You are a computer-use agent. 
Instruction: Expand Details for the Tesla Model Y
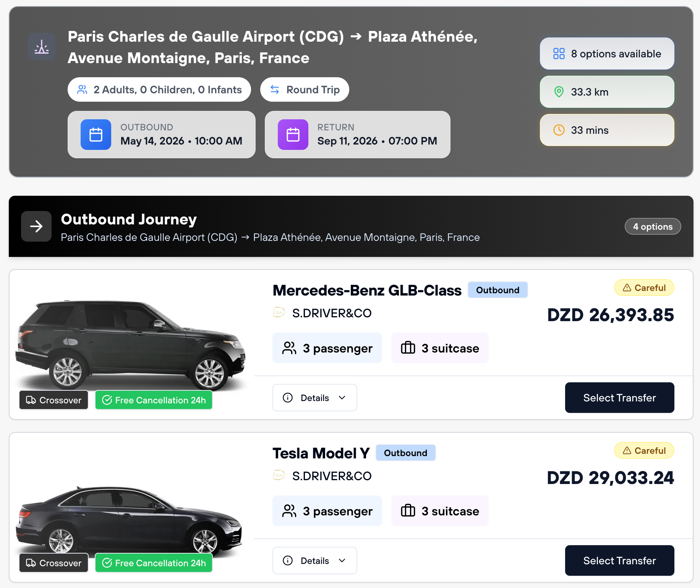click(x=314, y=560)
